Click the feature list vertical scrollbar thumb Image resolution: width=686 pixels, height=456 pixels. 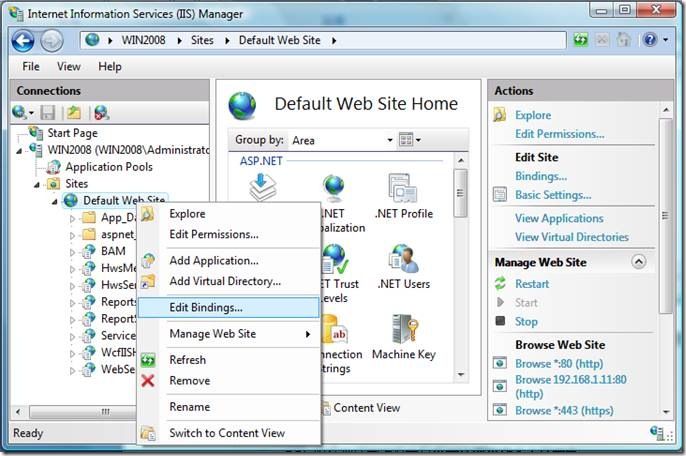460,193
